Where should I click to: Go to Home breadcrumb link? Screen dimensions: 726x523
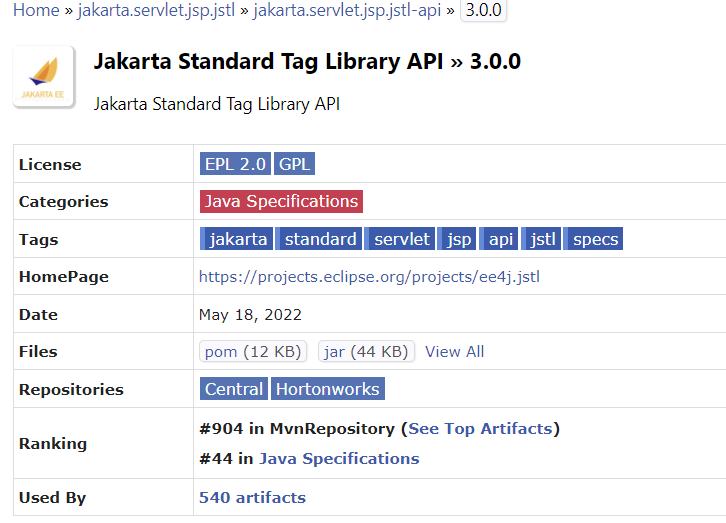pos(36,10)
